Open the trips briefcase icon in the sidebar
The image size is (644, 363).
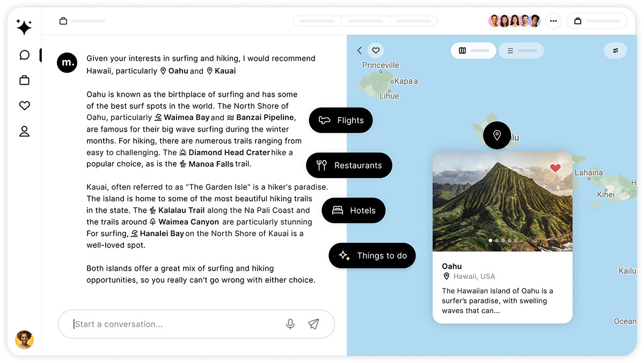click(24, 79)
